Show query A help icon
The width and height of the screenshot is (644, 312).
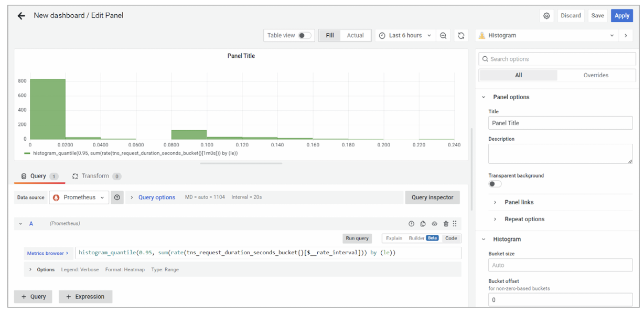411,224
